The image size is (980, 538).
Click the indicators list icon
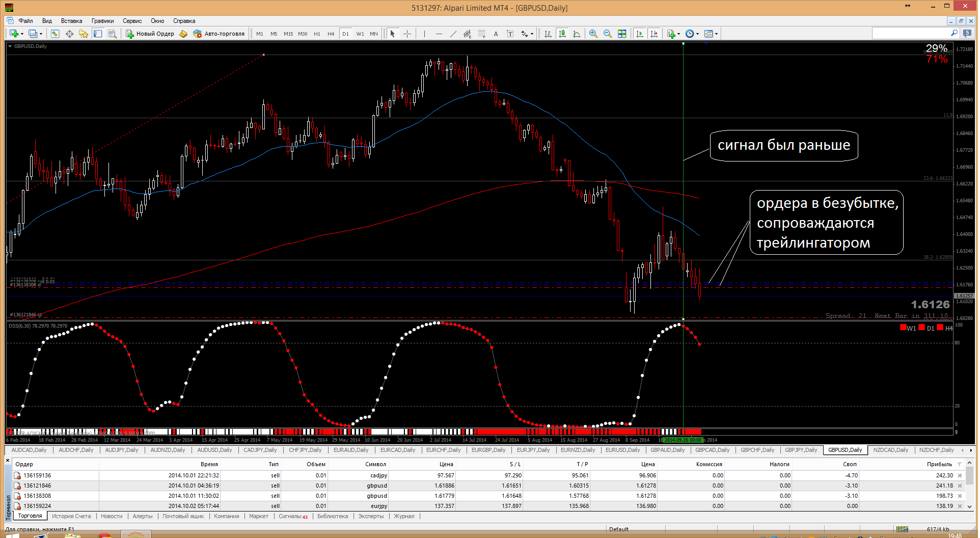coord(671,34)
